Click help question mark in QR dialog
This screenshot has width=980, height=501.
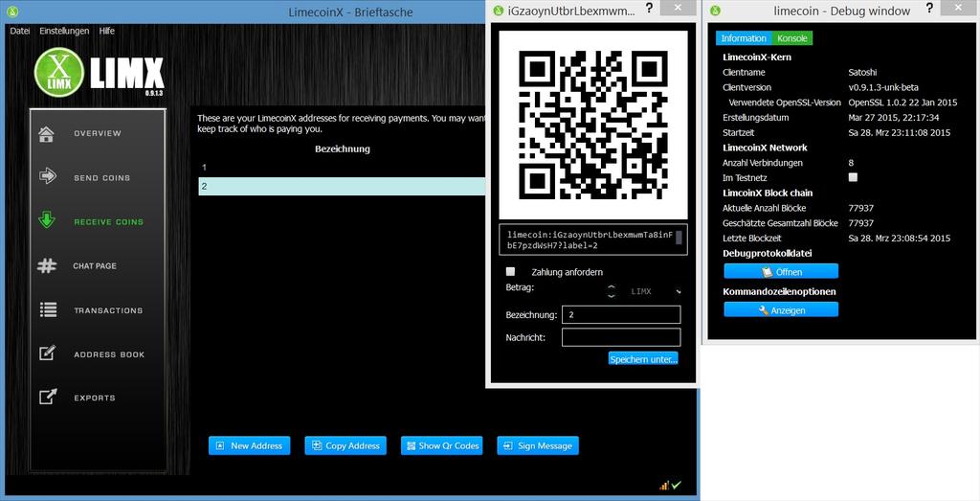650,8
